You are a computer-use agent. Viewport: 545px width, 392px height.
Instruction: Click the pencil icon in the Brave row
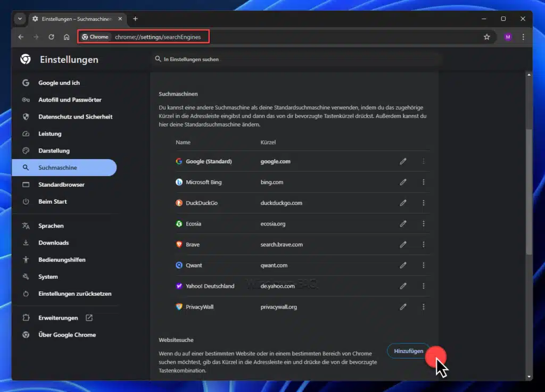[403, 245]
